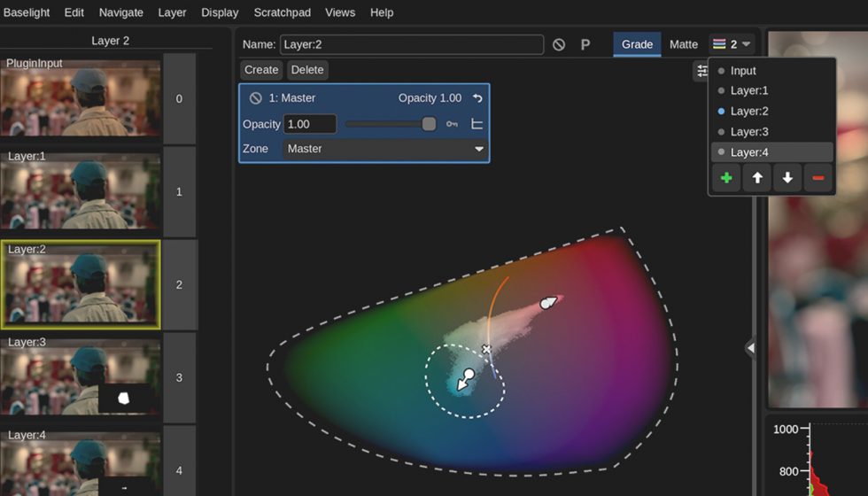Screen dimensions: 868x496
Task: Open the Scratchpad menu
Action: tap(282, 12)
